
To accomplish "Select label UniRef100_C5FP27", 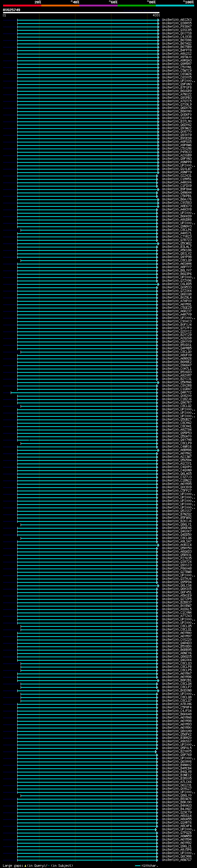I will tap(177, 491).
